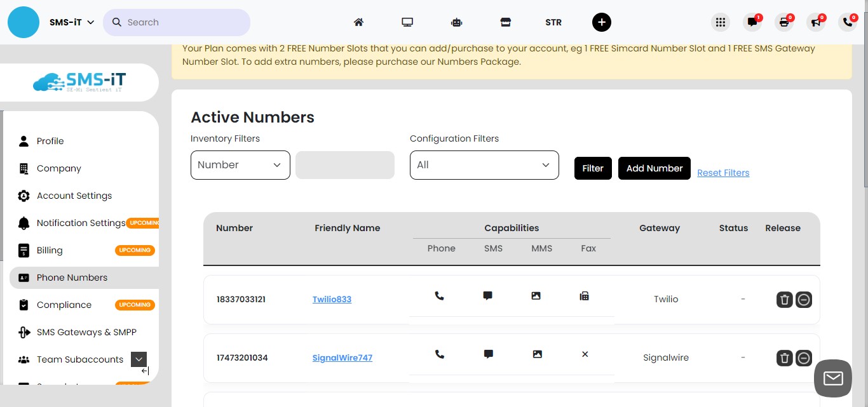Delete number 18337033121 using trash icon
This screenshot has height=407, width=868.
(x=785, y=300)
